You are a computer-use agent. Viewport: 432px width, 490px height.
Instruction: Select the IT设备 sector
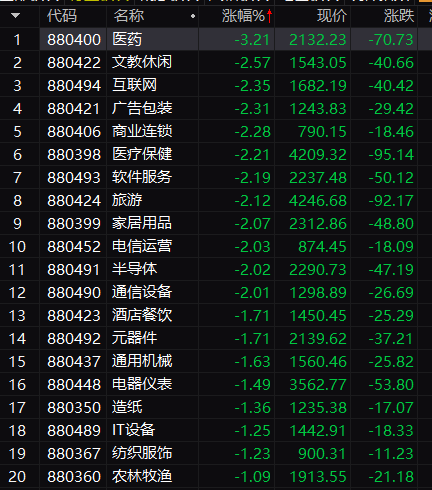(x=133, y=430)
